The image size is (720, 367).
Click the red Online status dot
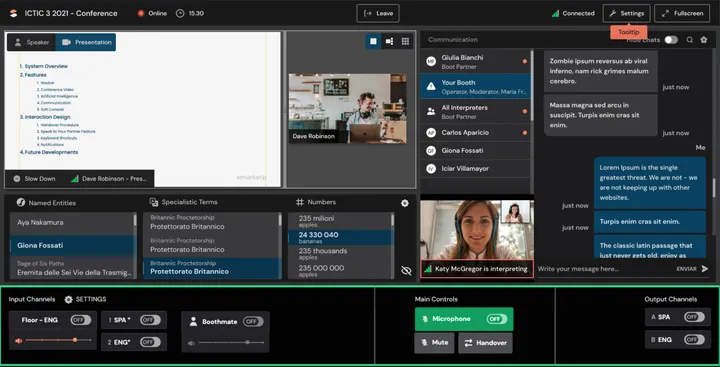point(141,13)
